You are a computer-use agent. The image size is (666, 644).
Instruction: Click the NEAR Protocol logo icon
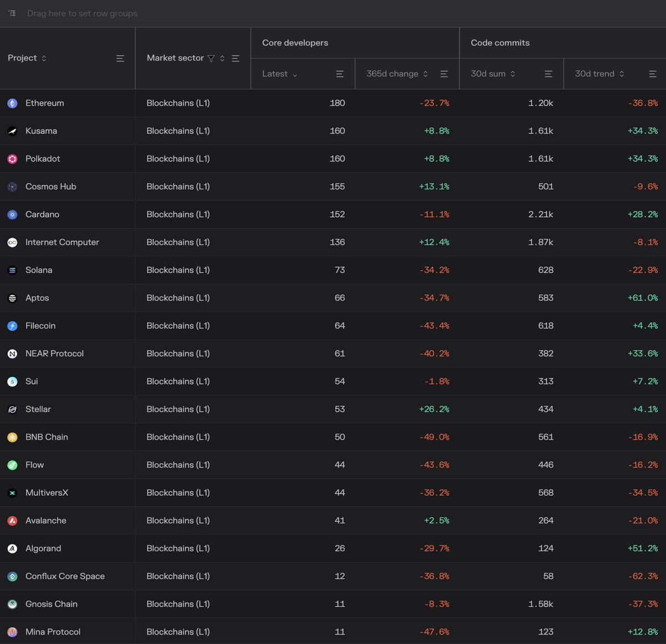[x=12, y=354]
